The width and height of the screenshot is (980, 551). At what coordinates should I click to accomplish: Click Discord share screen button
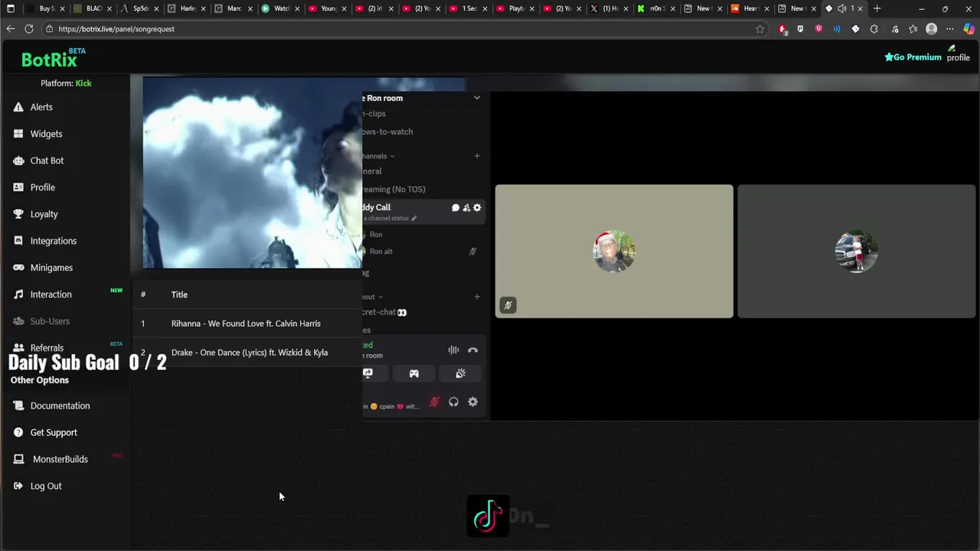[368, 373]
